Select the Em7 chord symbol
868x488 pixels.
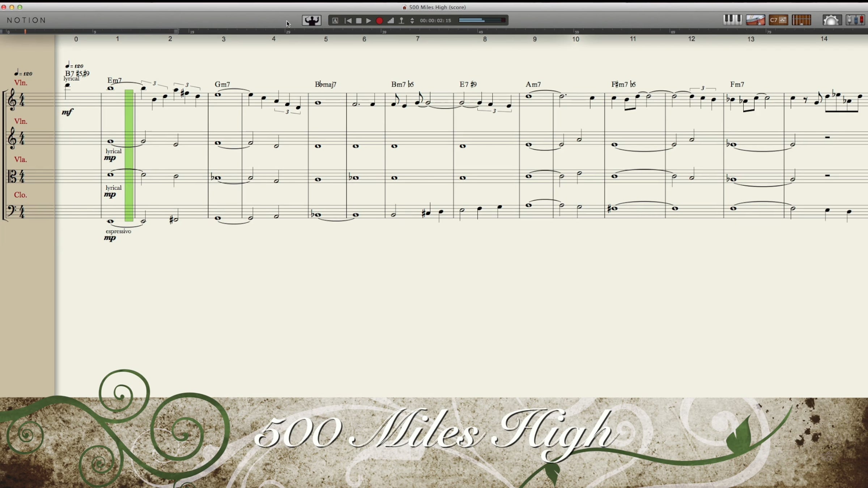114,80
